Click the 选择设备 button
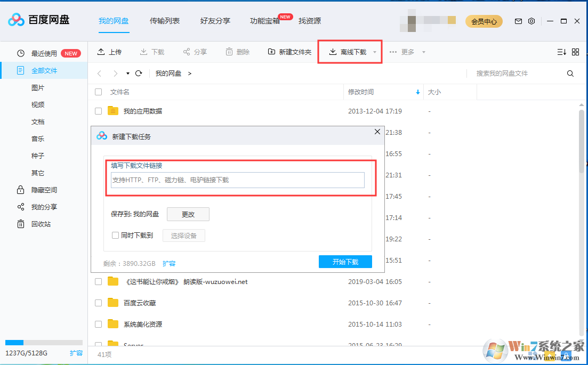Screen dimensions: 588x365 tap(184, 236)
